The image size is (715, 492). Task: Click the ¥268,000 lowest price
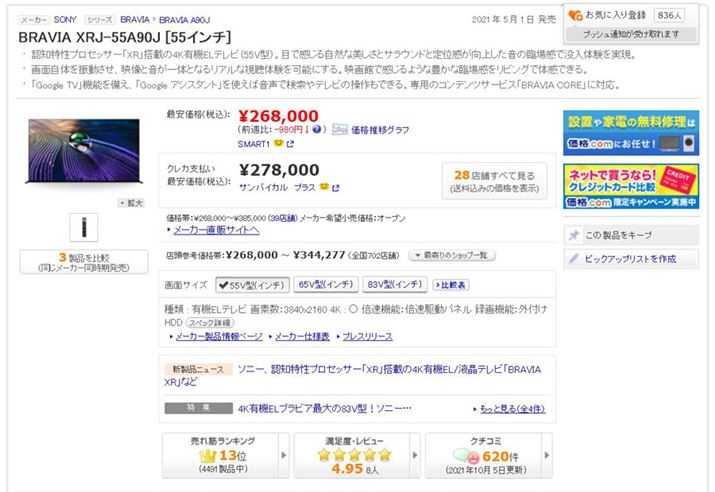coord(279,116)
